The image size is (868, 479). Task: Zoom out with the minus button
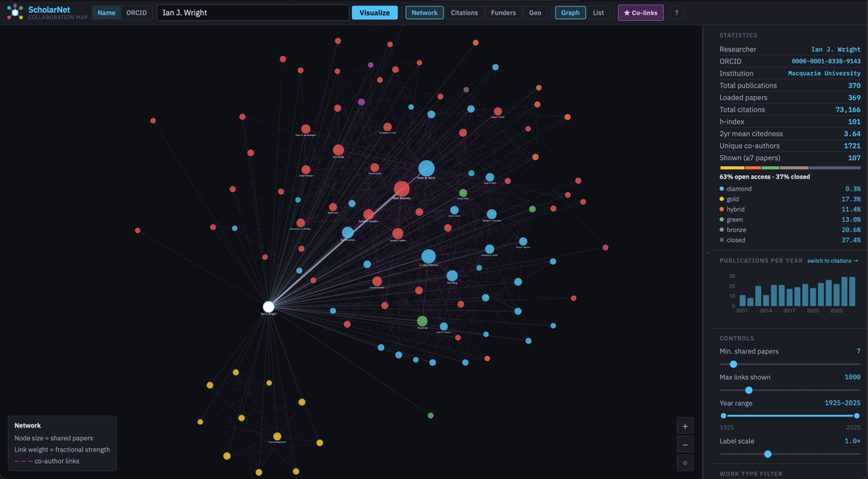pyautogui.click(x=685, y=444)
